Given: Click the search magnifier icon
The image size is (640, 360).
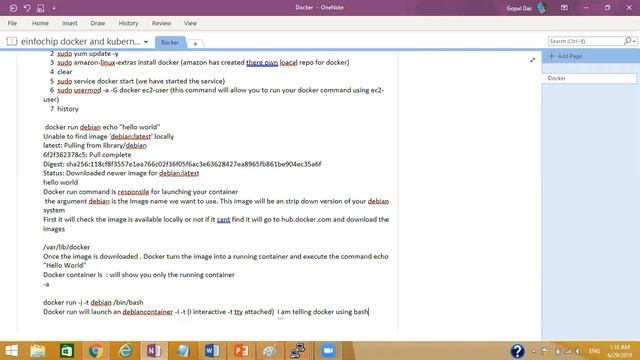Looking at the screenshot, I should point(627,41).
